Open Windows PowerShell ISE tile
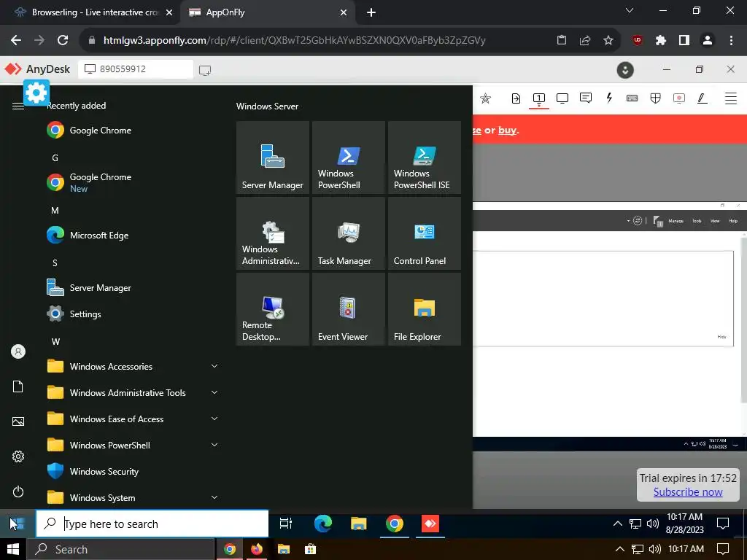 (x=425, y=157)
